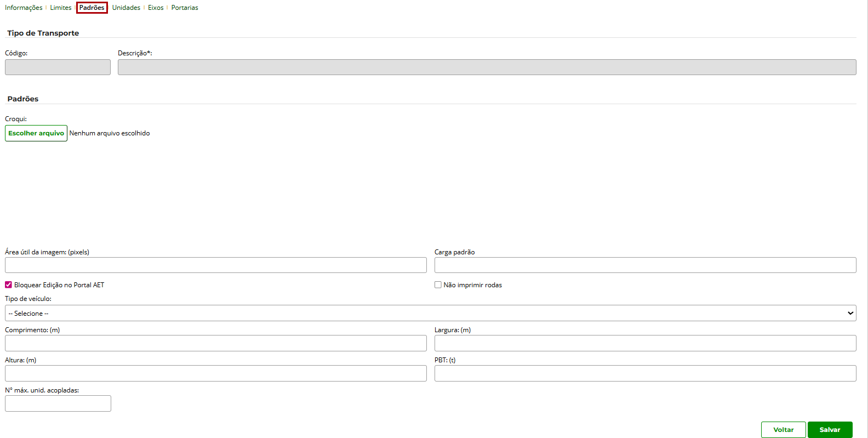Switch to the Portarias tab
The image size is (868, 438).
click(x=185, y=8)
